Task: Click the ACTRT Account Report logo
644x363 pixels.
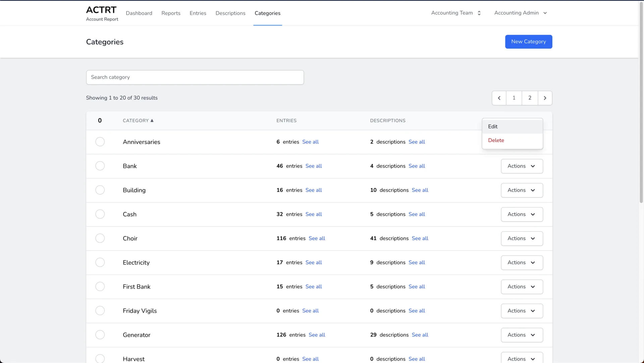Action: [102, 13]
